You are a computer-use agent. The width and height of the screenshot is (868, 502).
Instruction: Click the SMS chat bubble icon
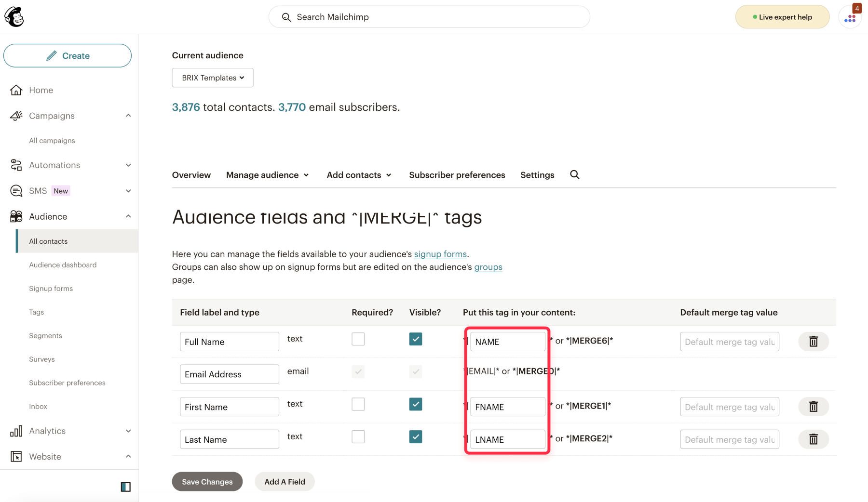(16, 191)
